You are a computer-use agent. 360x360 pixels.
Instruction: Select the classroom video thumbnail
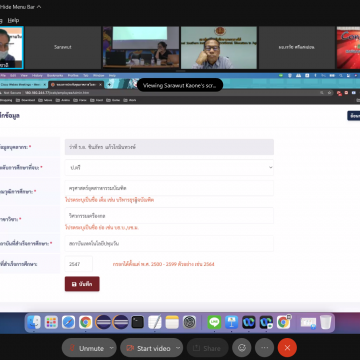pyautogui.click(x=141, y=47)
